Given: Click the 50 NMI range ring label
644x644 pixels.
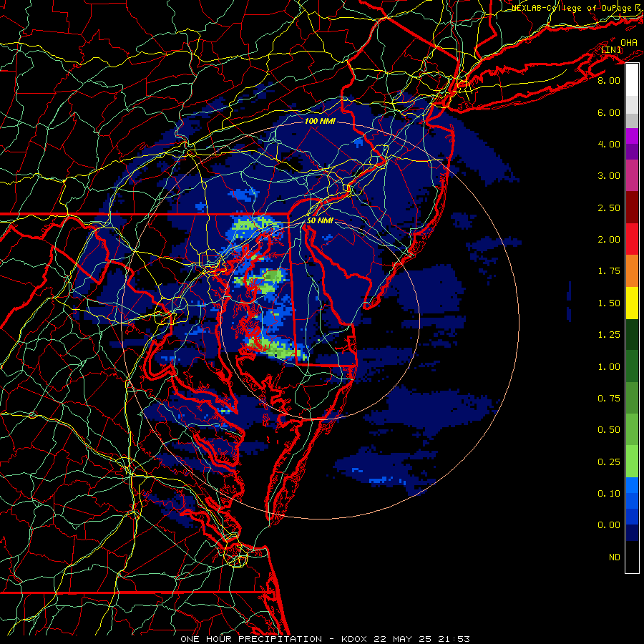Looking at the screenshot, I should click(x=320, y=220).
